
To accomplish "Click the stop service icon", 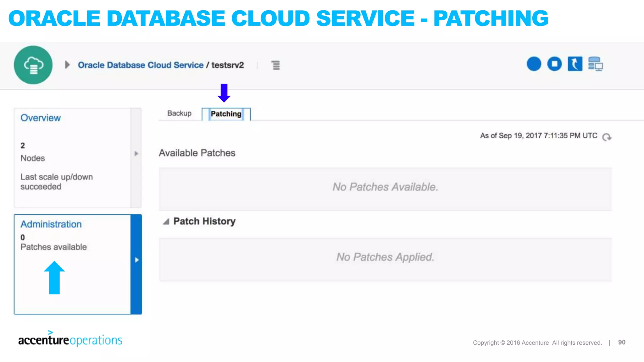I will (x=554, y=64).
